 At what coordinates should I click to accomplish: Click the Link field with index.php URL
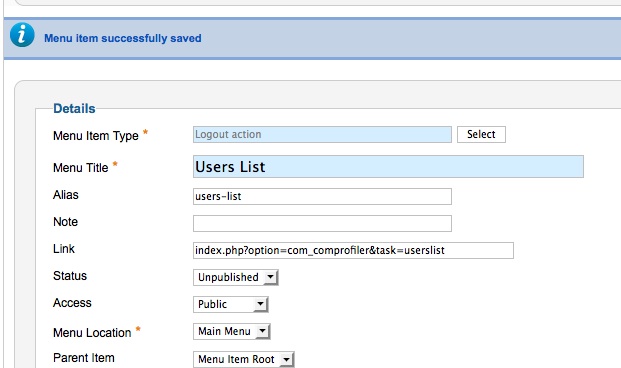tap(353, 250)
